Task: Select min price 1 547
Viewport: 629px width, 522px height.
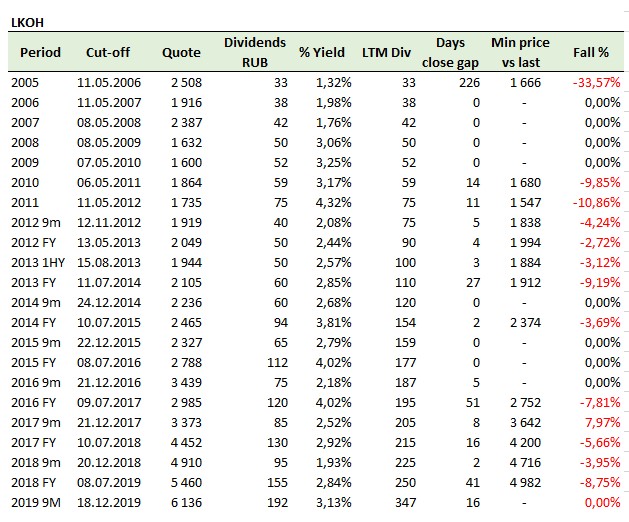Action: coord(526,203)
